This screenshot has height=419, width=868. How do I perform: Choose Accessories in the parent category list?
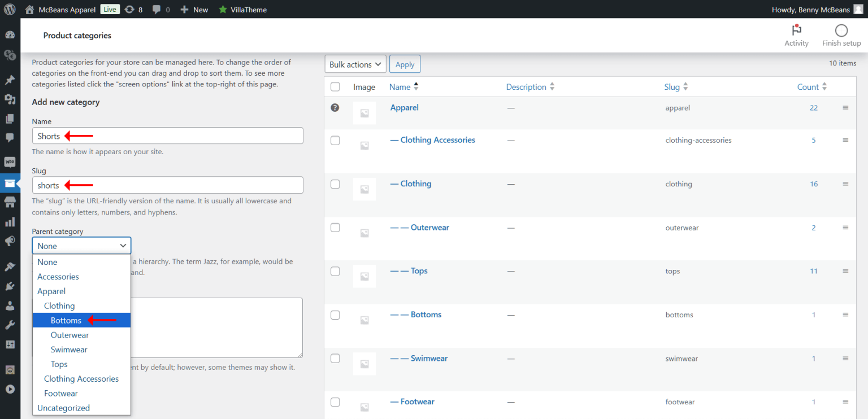[x=81, y=277]
